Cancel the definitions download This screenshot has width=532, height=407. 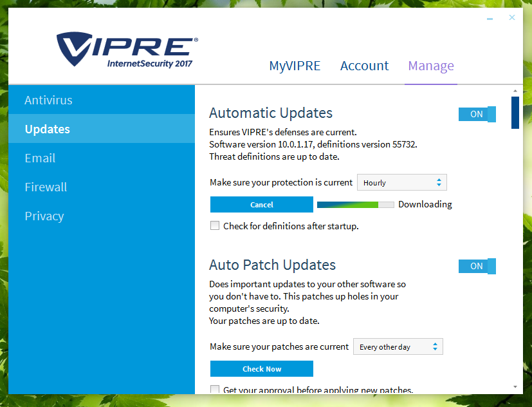(x=262, y=205)
